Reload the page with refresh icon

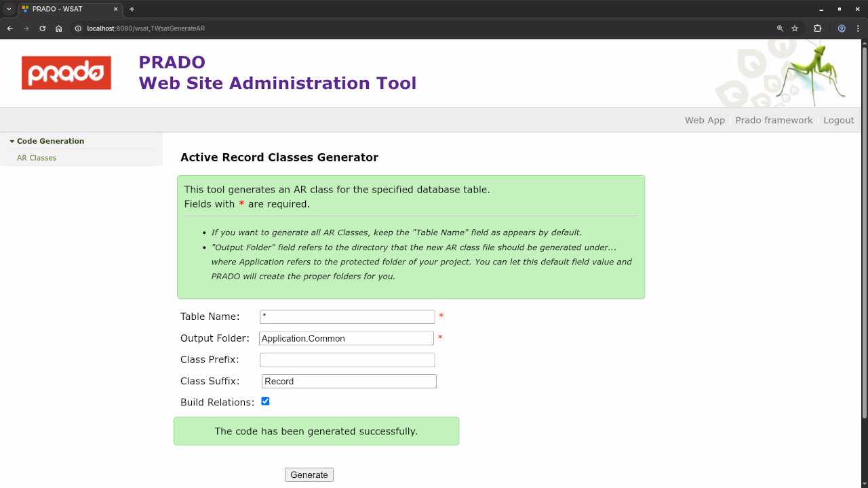42,28
